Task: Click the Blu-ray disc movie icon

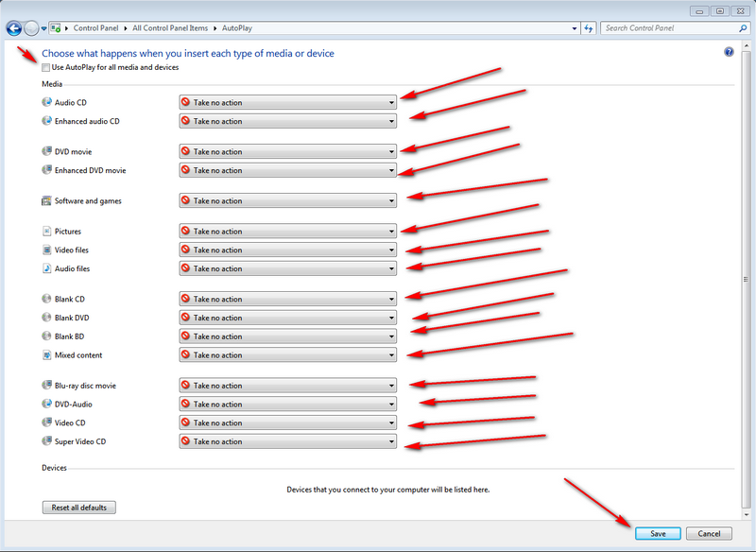Action: point(46,385)
